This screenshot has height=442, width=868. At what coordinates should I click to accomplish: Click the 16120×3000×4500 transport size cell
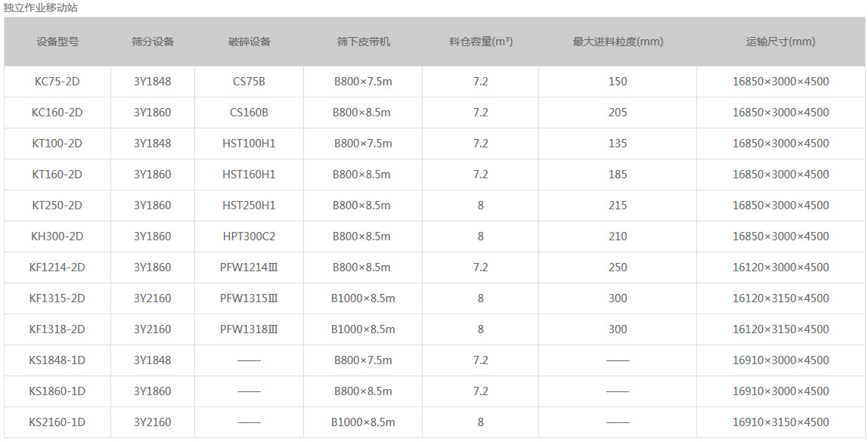click(x=780, y=267)
